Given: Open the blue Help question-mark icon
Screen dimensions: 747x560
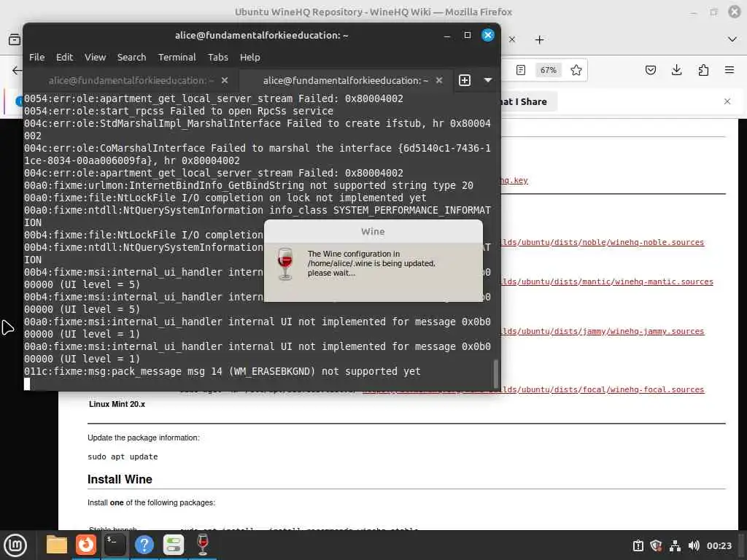Looking at the screenshot, I should [144, 545].
